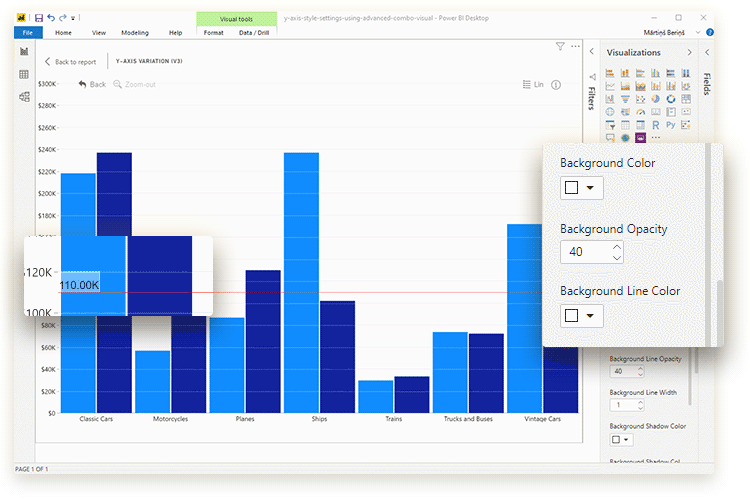Select the treemap visual
750x500 pixels.
(x=686, y=99)
